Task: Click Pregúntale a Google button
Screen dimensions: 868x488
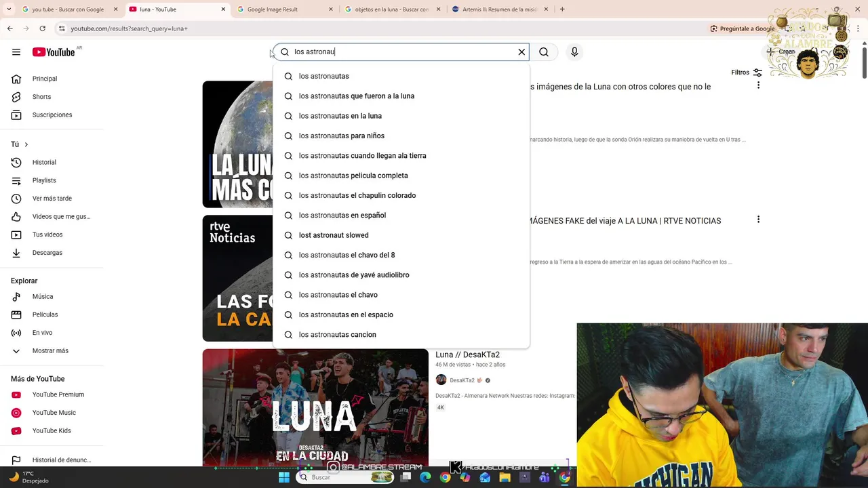Action: (742, 28)
